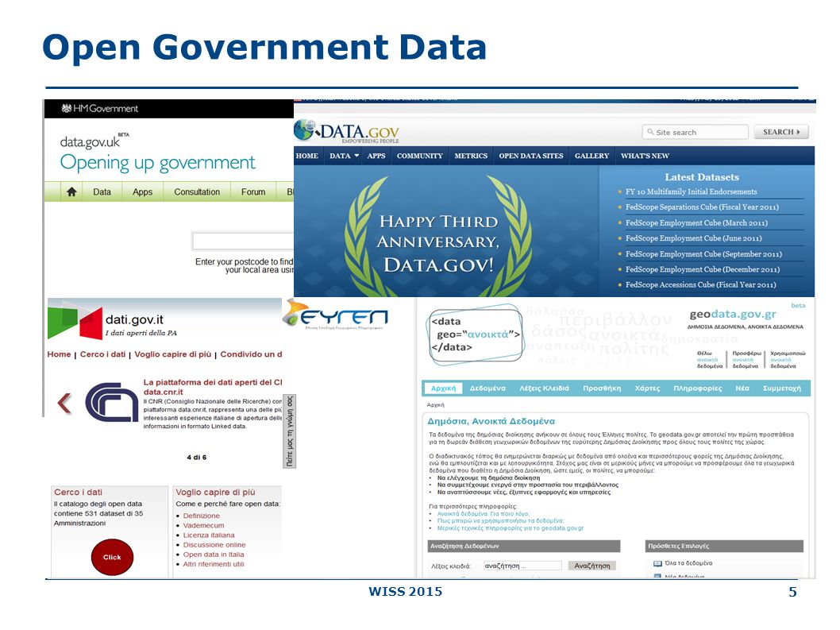Click the magnifier icon in Site search box
The width and height of the screenshot is (840, 630).
[650, 132]
